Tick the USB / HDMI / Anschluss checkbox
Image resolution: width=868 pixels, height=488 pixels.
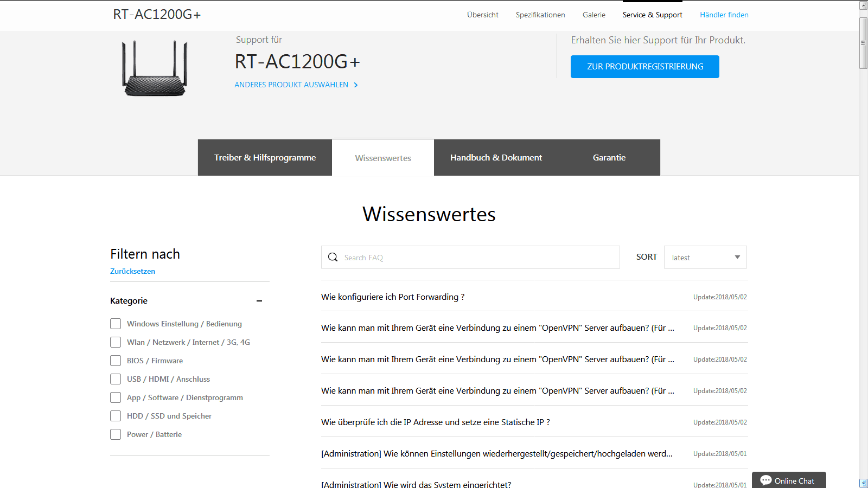click(x=116, y=379)
